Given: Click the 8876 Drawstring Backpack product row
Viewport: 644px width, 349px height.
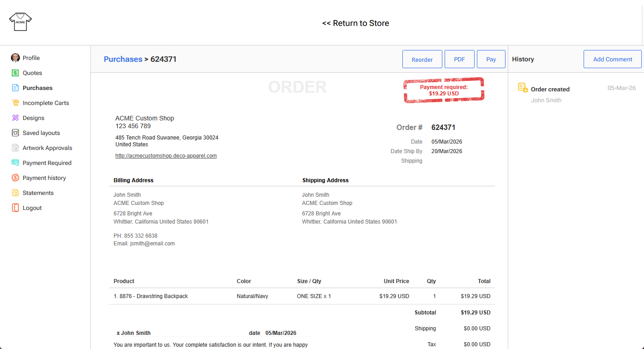Looking at the screenshot, I should point(302,296).
